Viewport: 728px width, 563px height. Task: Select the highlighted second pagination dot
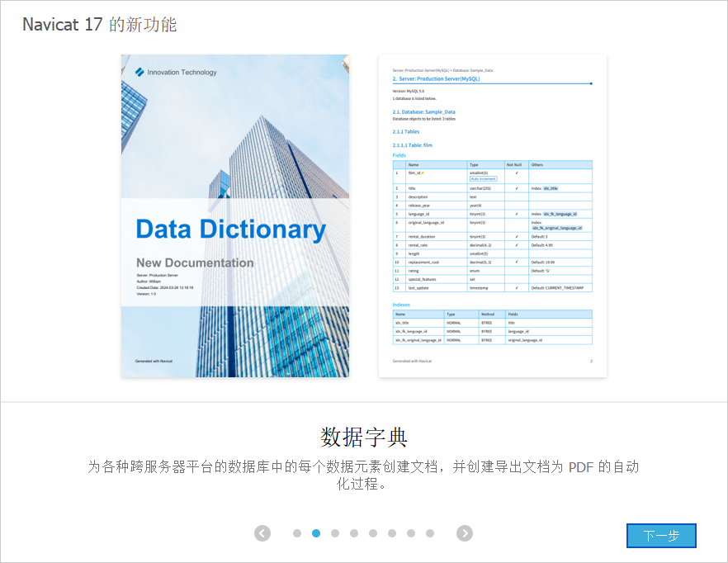pos(316,533)
